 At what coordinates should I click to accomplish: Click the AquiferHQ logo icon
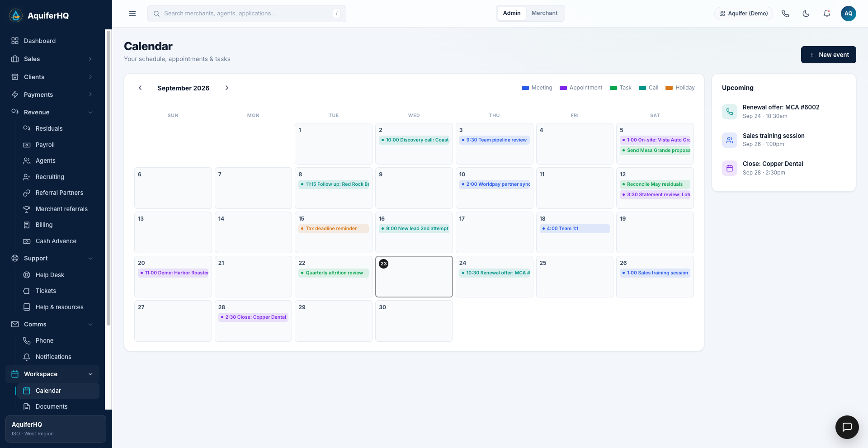[16, 15]
